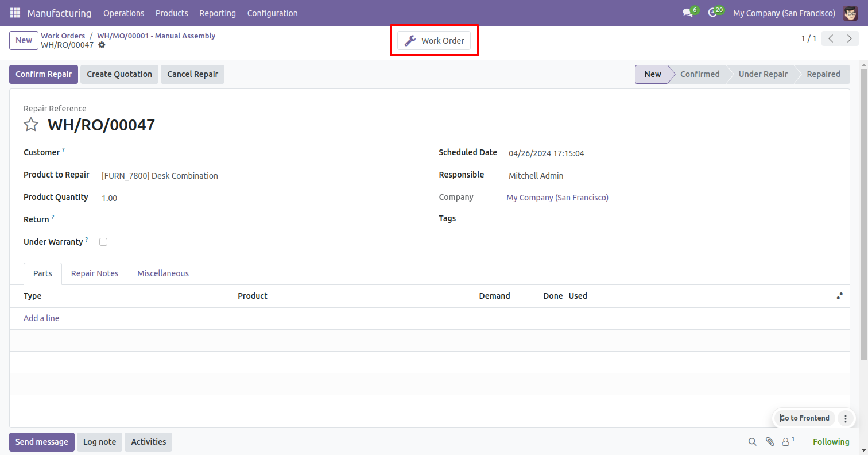Expand the Reporting menu
This screenshot has height=455, width=868.
(218, 13)
